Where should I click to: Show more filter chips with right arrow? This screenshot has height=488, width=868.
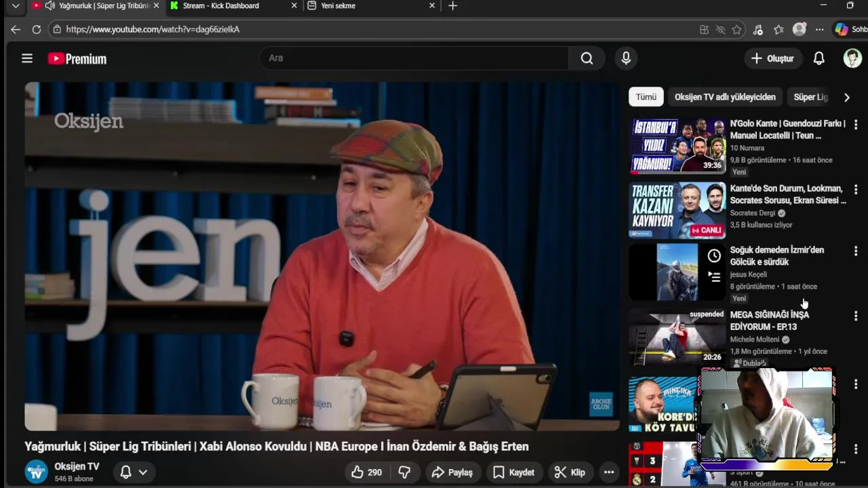846,97
